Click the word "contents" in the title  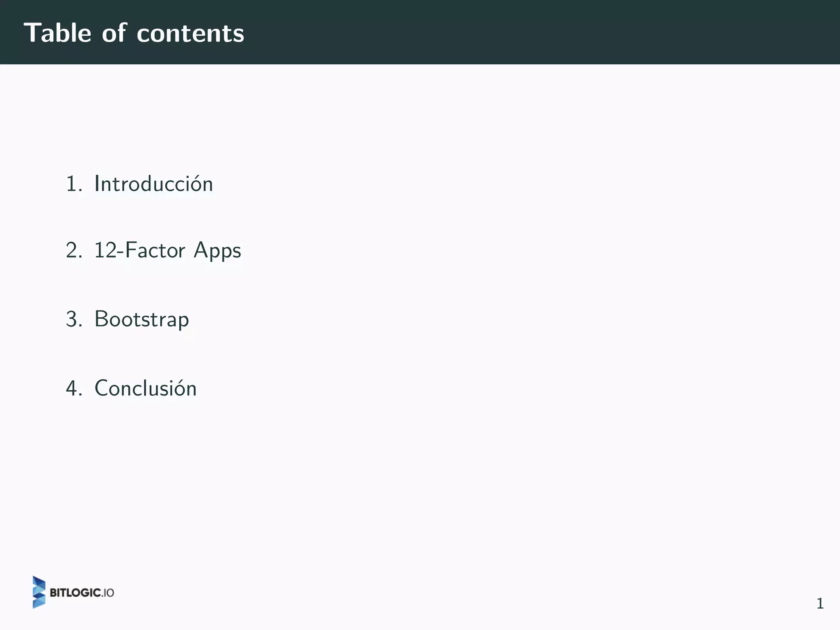pos(190,34)
